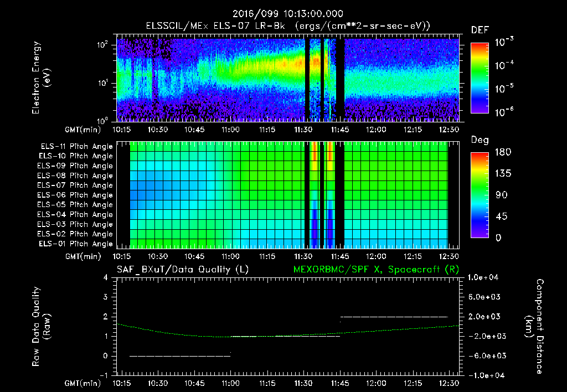Click the timestamp title 2016/099 10:13:00.000
The image size is (567, 392).
click(287, 14)
